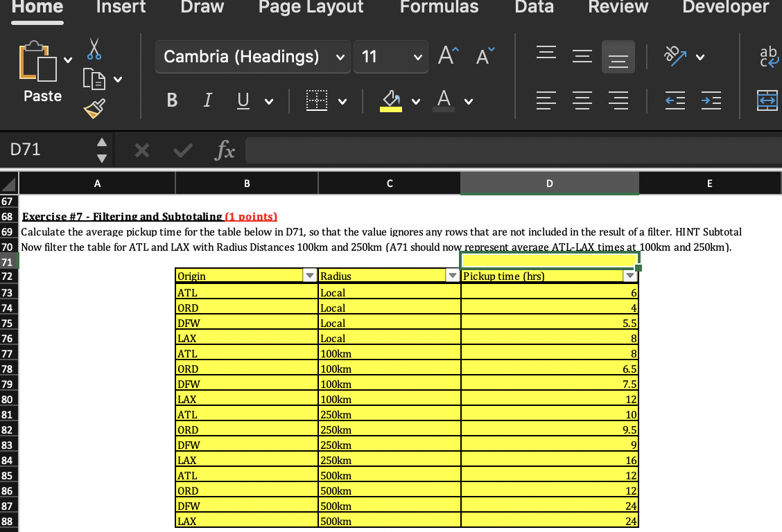782x532 pixels.
Task: Switch to the Data ribbon tab
Action: click(534, 8)
